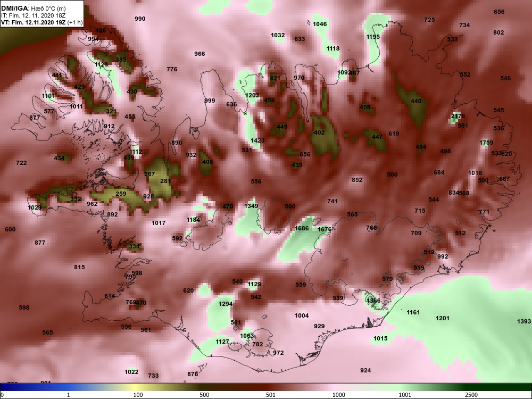This screenshot has width=532, height=399.
Task: Click the map value 1127
Action: pos(222,342)
